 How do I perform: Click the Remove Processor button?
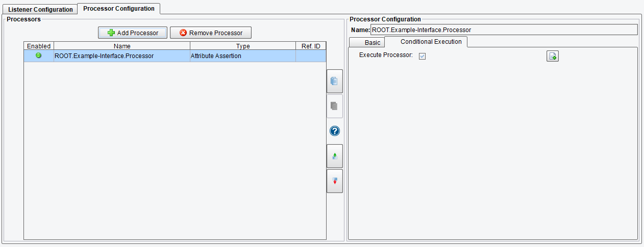tap(211, 33)
